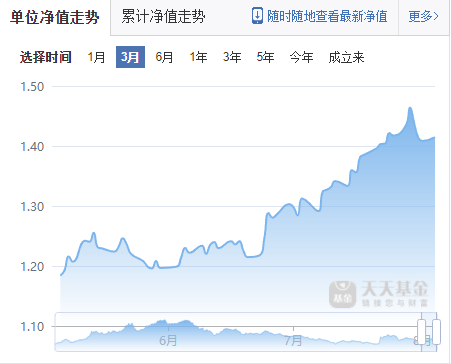Click the 6月 marker on overview timeline

coord(168,340)
